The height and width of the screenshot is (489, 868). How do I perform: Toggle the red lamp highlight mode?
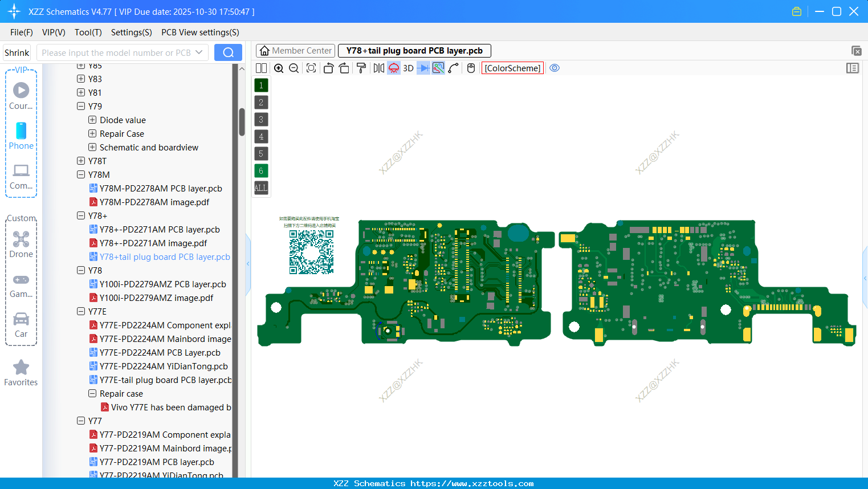click(x=393, y=68)
